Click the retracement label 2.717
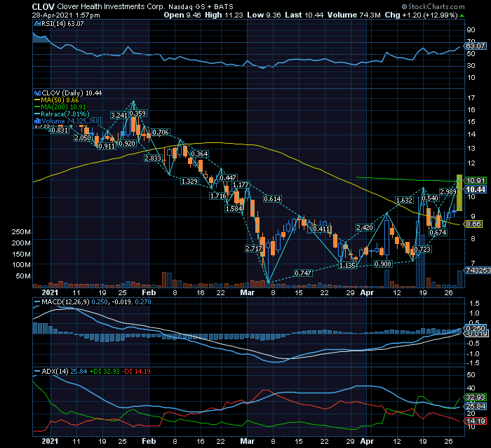491x448 pixels. point(254,249)
